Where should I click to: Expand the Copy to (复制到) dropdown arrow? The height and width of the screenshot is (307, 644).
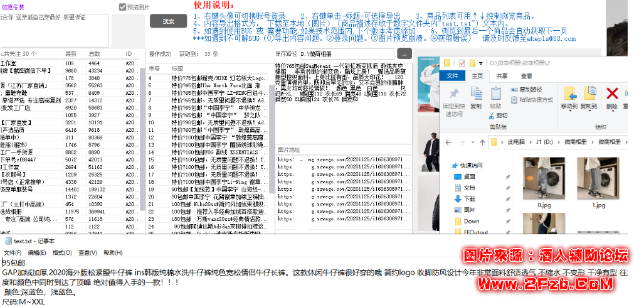coord(589,111)
